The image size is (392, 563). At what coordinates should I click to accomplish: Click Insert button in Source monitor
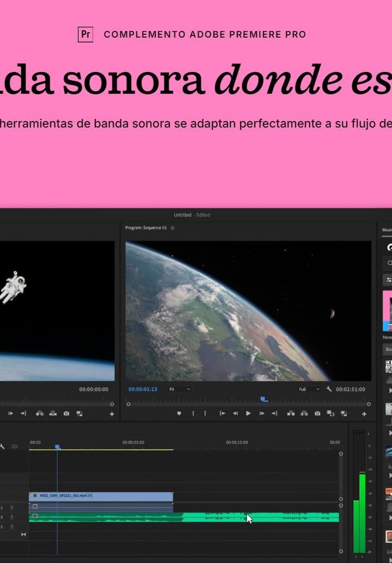[x=40, y=414]
